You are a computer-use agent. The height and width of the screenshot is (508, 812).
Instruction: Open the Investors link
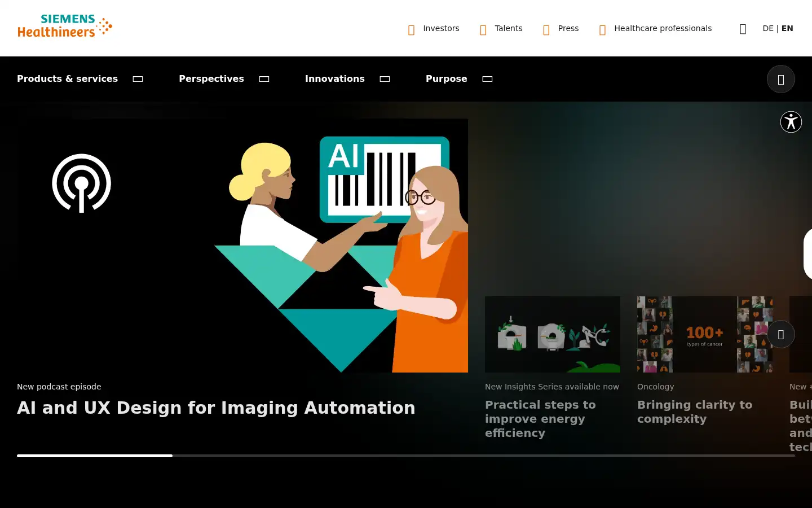click(441, 28)
